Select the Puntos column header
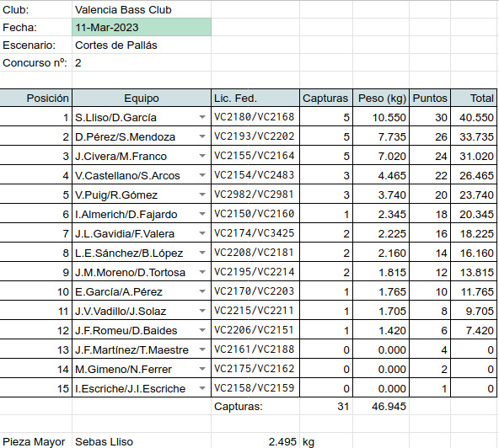The image size is (499, 448). pos(430,98)
